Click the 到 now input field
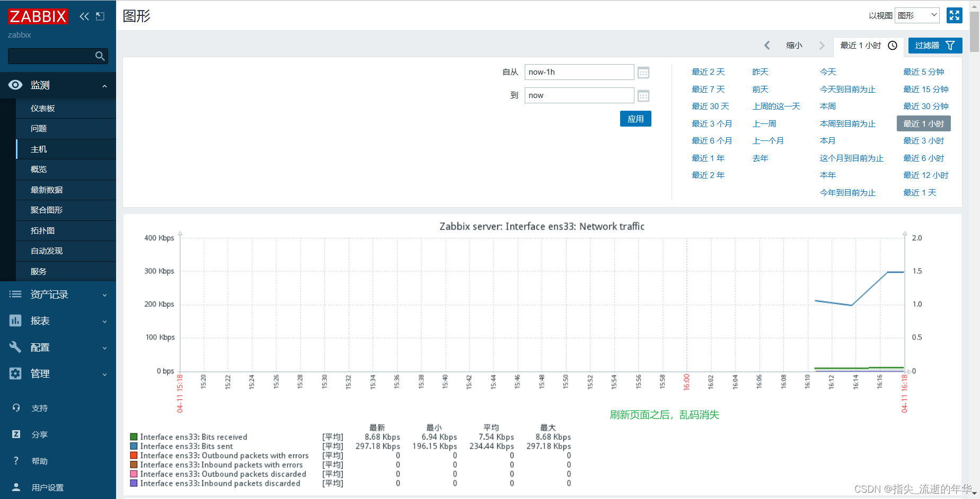This screenshot has width=980, height=499. tap(579, 95)
